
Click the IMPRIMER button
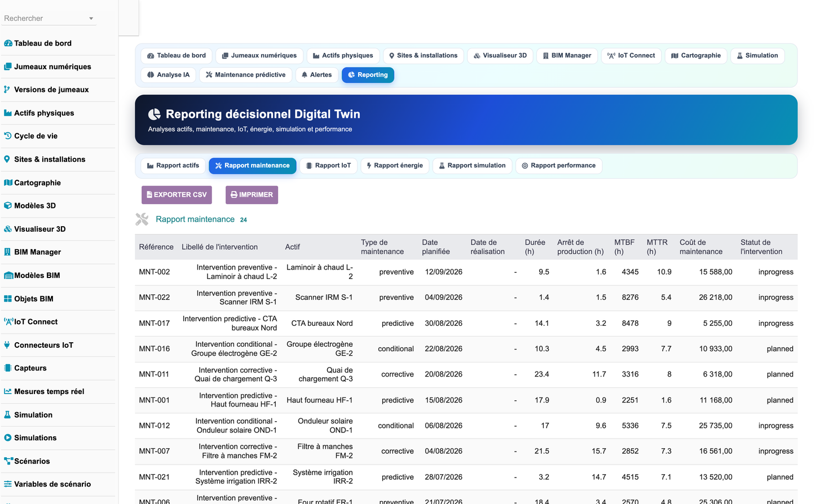pyautogui.click(x=252, y=195)
